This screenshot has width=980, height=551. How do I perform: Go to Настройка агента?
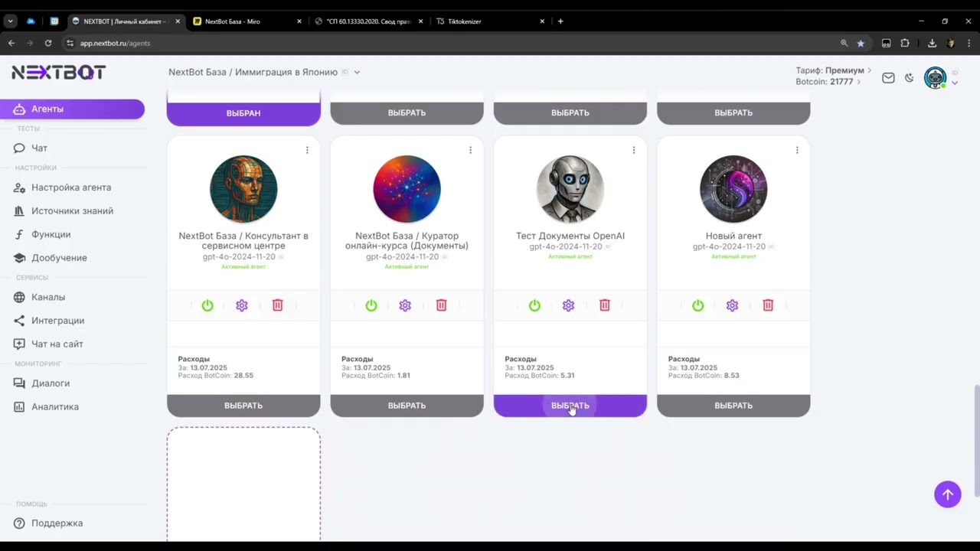71,187
